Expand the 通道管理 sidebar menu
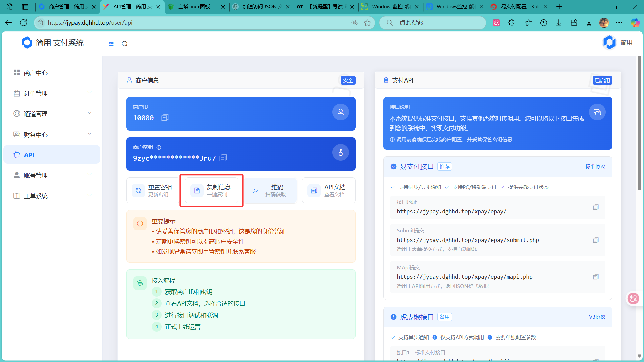 click(52, 114)
